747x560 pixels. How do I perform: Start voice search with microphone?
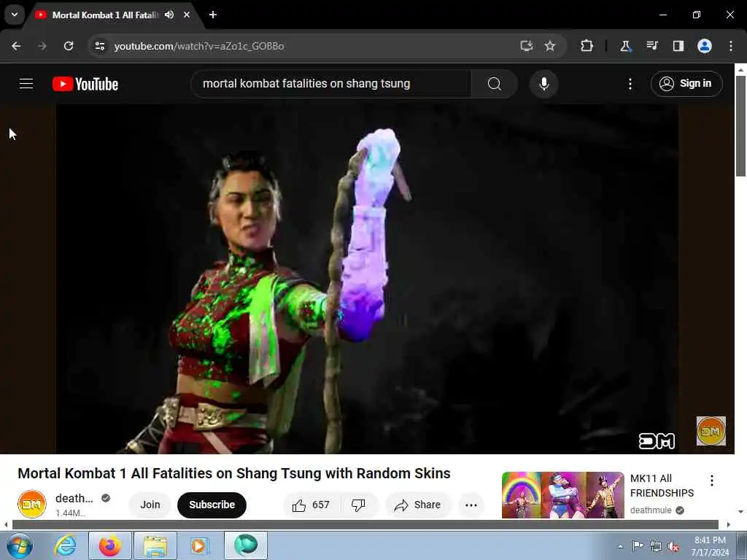[x=543, y=84]
